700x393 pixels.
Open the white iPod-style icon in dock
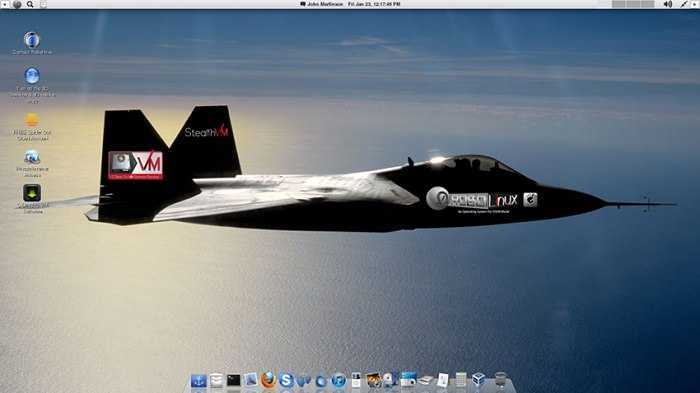point(356,380)
